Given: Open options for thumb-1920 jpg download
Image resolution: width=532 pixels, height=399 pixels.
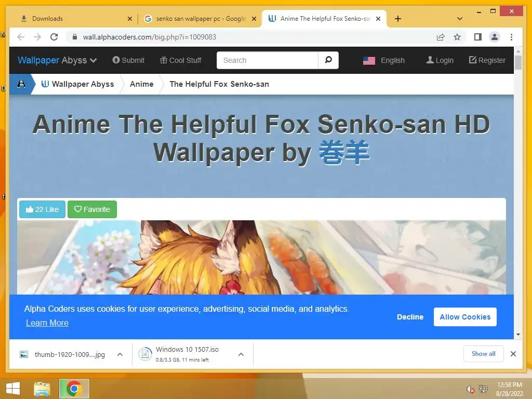Looking at the screenshot, I should 120,354.
